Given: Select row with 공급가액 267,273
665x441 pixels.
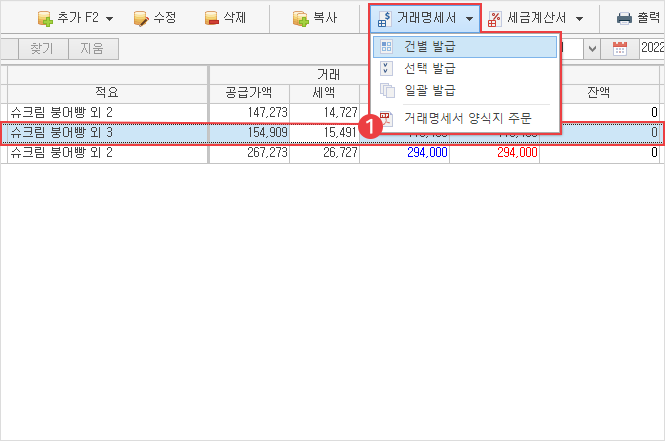Looking at the screenshot, I should point(333,153).
